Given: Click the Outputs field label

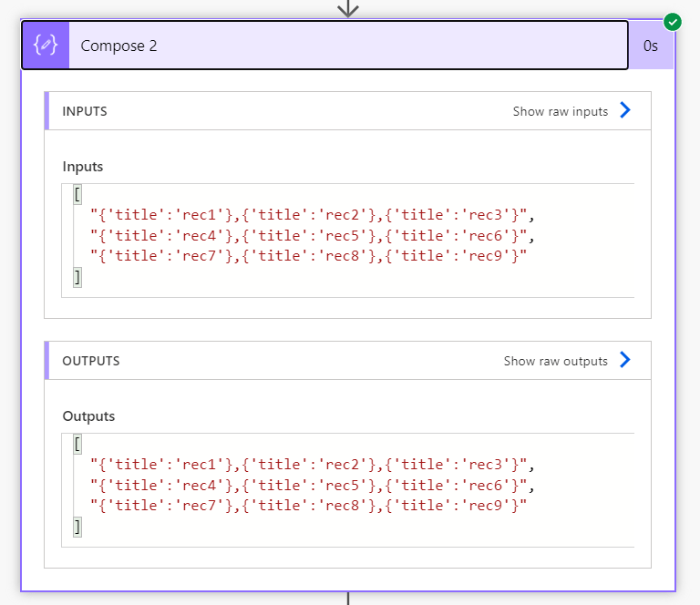Looking at the screenshot, I should pos(88,416).
